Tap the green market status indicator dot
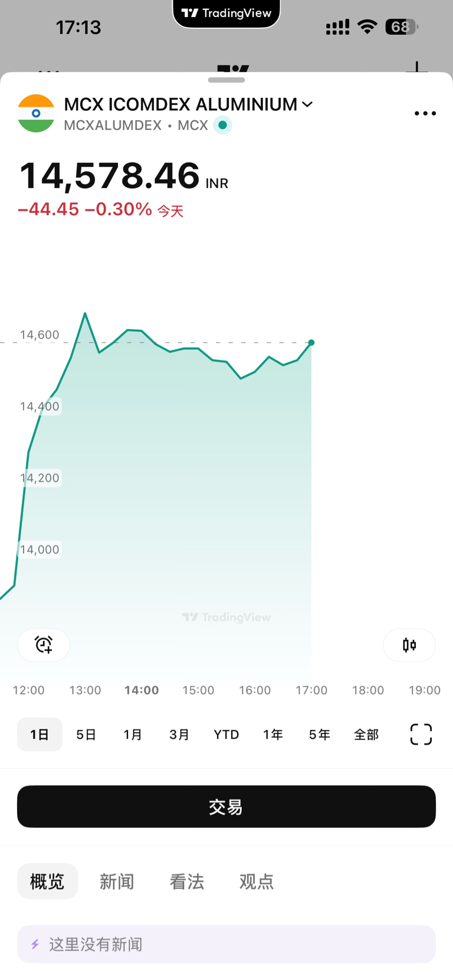The width and height of the screenshot is (453, 980). point(223,125)
